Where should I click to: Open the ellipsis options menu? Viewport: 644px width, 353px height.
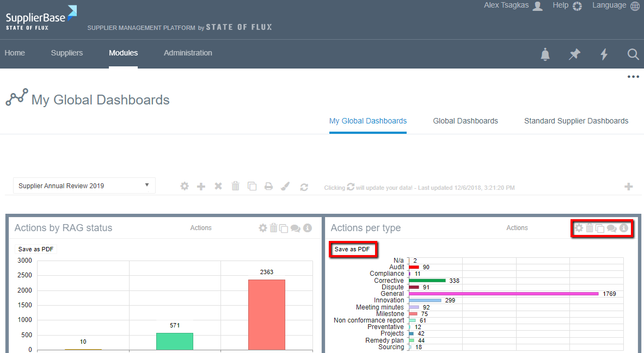(x=633, y=77)
